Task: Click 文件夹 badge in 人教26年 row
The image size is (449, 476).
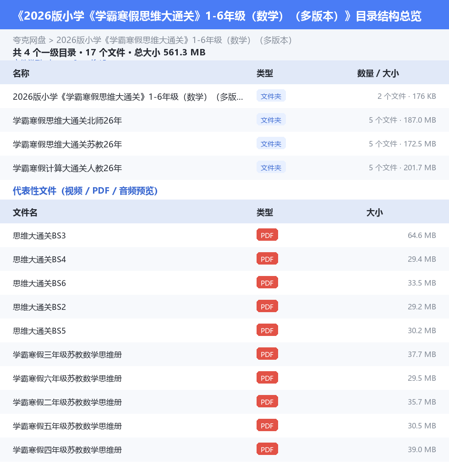Action: [x=271, y=167]
